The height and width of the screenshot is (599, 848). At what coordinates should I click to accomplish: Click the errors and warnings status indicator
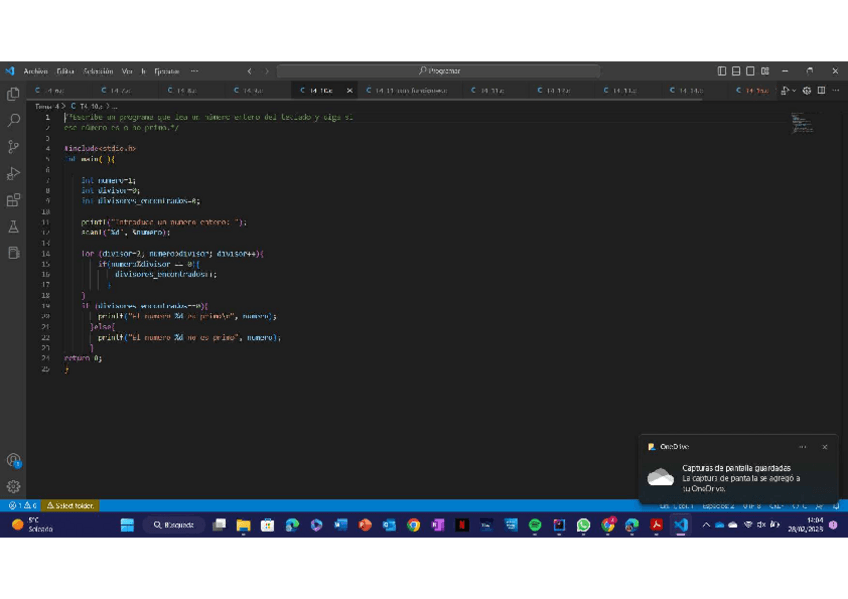pos(22,506)
